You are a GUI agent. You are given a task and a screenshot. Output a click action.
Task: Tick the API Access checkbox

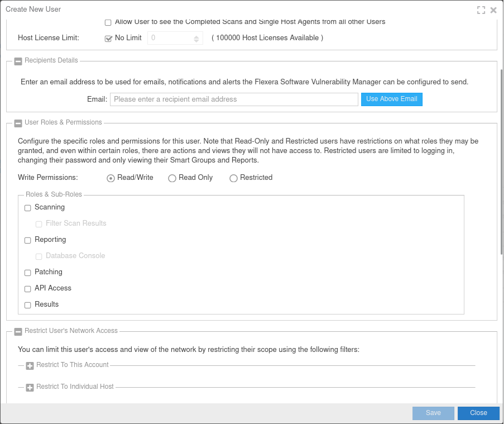coord(28,289)
